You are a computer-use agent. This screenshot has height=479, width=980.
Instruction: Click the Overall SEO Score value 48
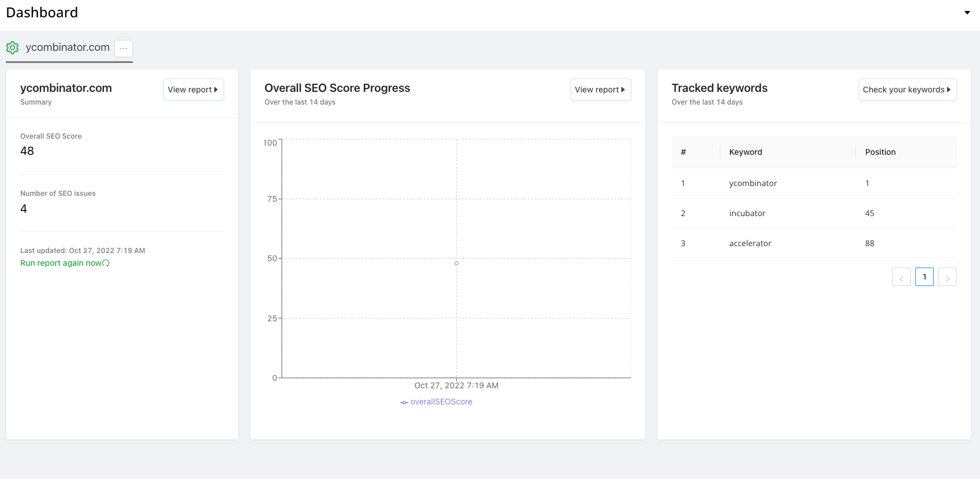pos(27,151)
